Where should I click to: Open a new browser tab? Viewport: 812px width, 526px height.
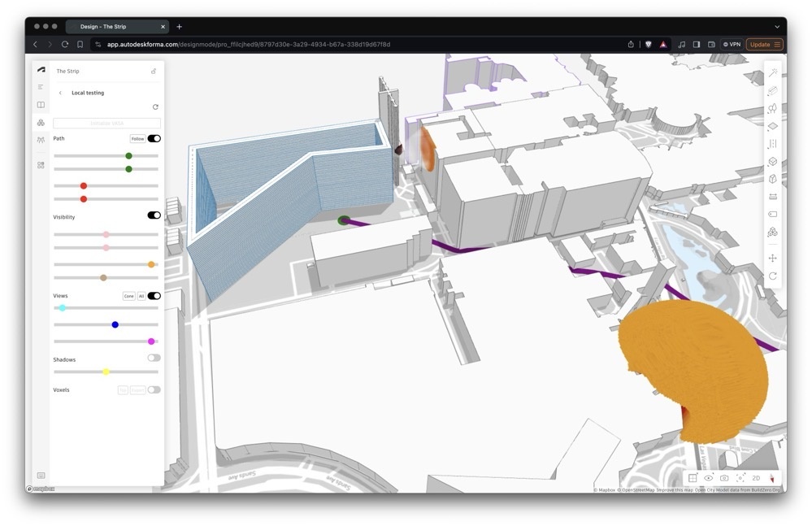coord(180,27)
